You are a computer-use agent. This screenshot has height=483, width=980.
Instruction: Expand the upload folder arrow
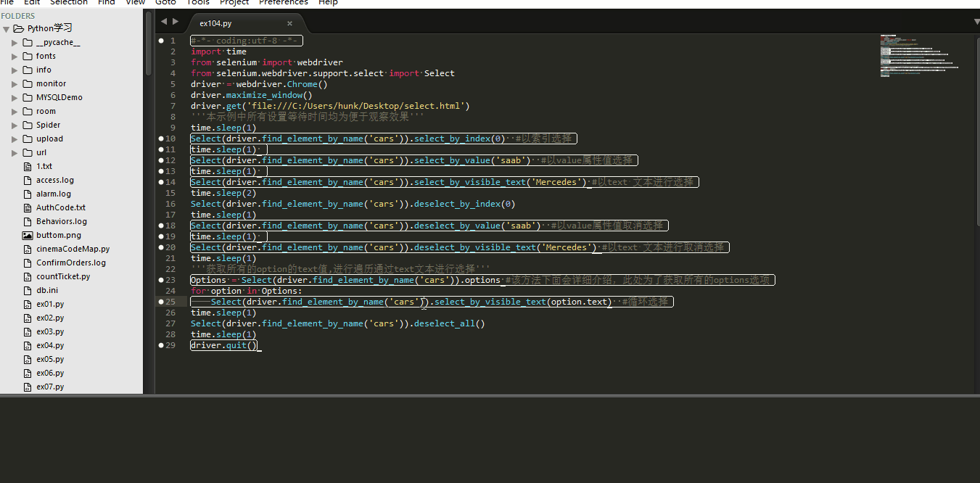point(15,139)
